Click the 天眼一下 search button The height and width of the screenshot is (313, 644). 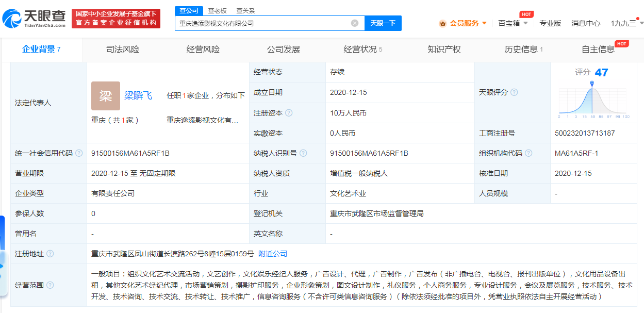click(x=383, y=23)
